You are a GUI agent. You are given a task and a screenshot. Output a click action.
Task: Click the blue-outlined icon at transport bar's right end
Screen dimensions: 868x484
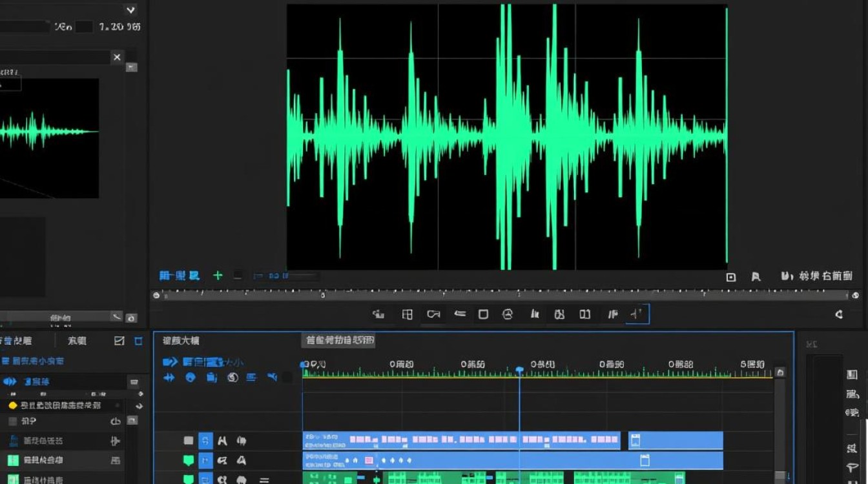click(x=637, y=314)
